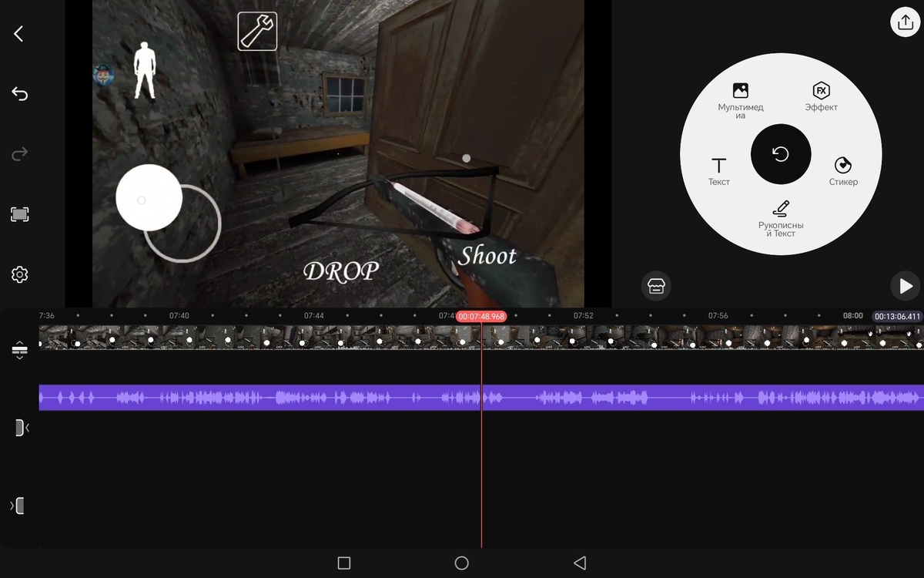The width and height of the screenshot is (924, 578).
Task: Add a Стикер layer
Action: 843,172
